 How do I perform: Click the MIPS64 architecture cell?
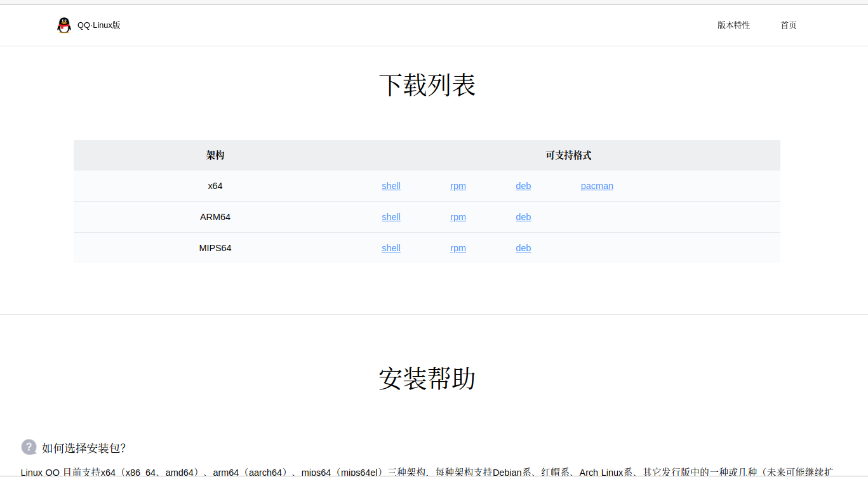click(215, 248)
